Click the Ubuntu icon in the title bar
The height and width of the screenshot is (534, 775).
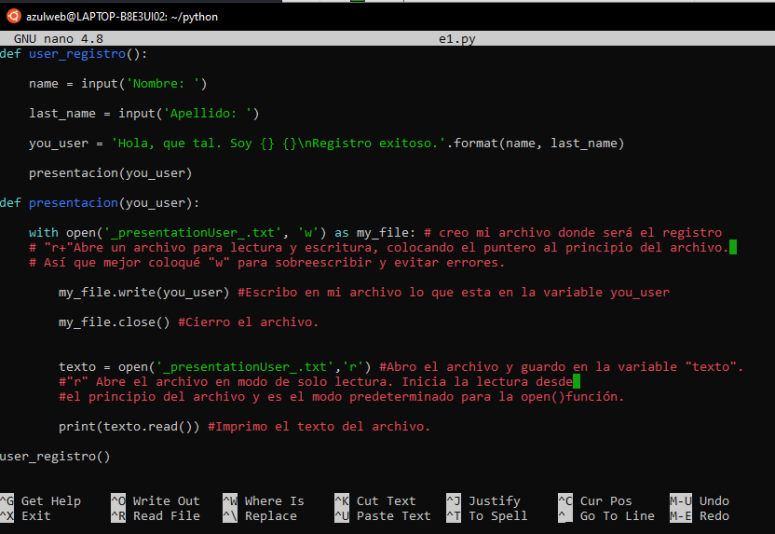(13, 15)
